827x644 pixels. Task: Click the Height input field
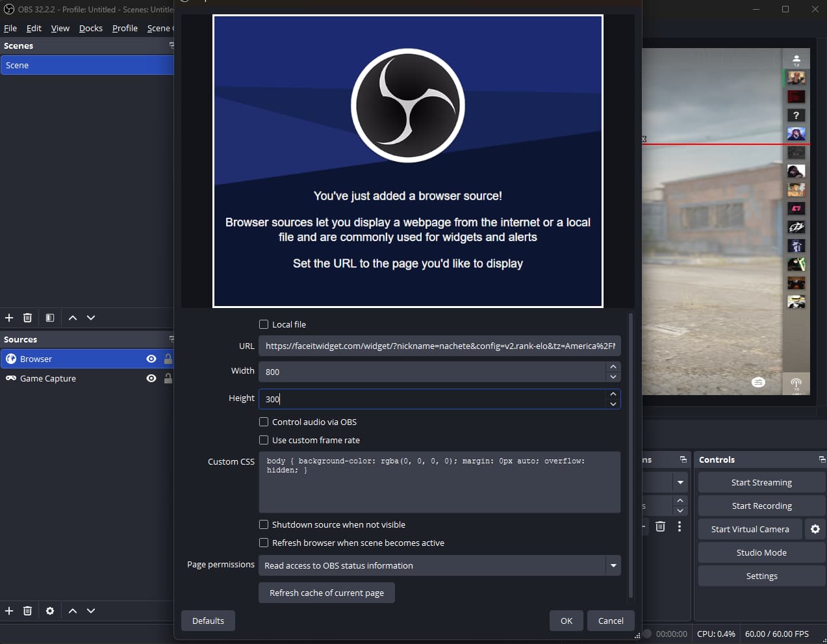click(x=432, y=399)
